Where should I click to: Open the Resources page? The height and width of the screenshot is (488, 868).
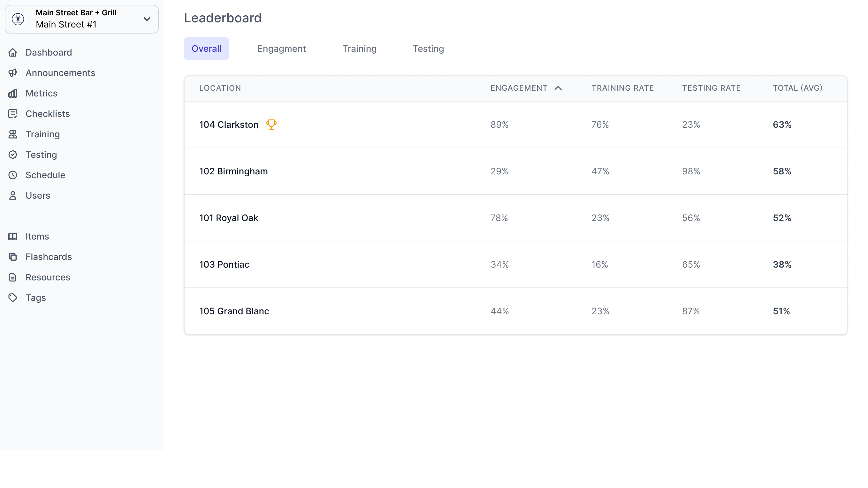pos(48,277)
